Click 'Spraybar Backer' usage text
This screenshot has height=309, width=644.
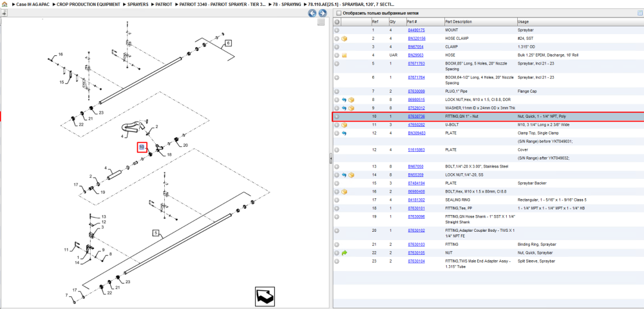(x=532, y=183)
